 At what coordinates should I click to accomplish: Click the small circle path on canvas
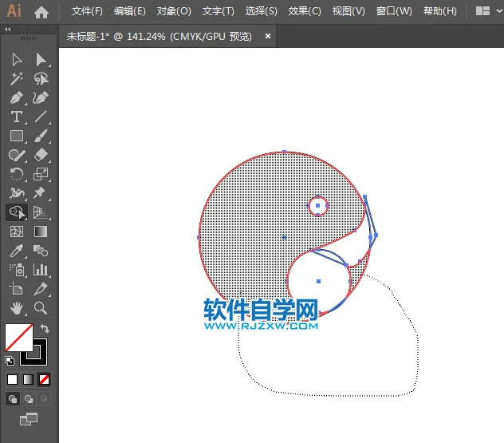point(318,206)
